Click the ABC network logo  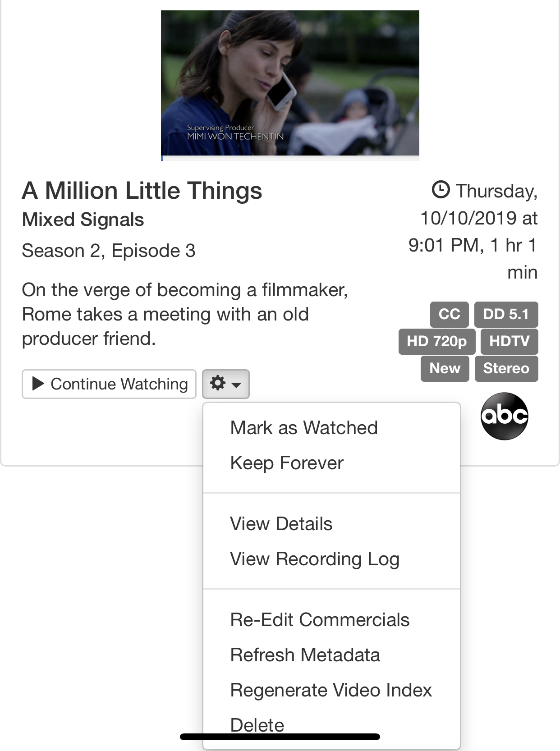click(504, 416)
